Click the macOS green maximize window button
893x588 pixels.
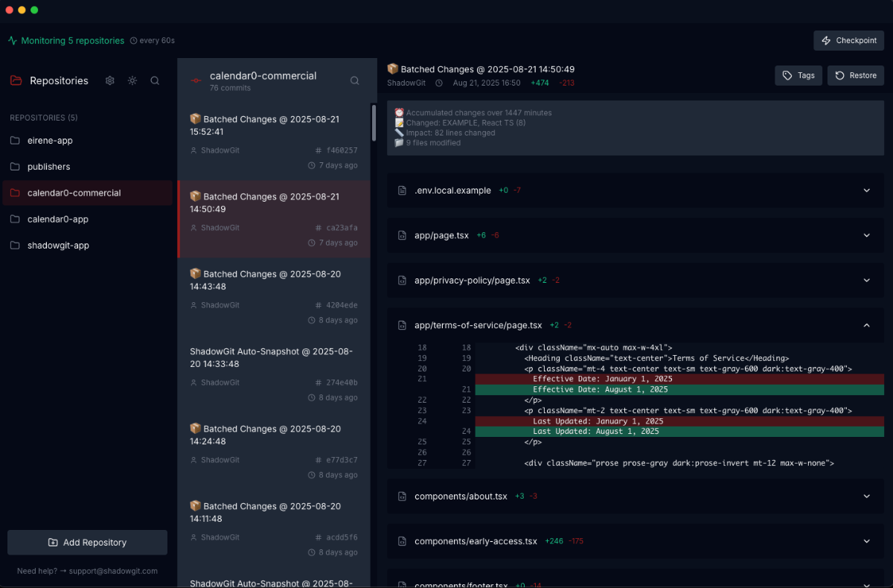pos(34,10)
